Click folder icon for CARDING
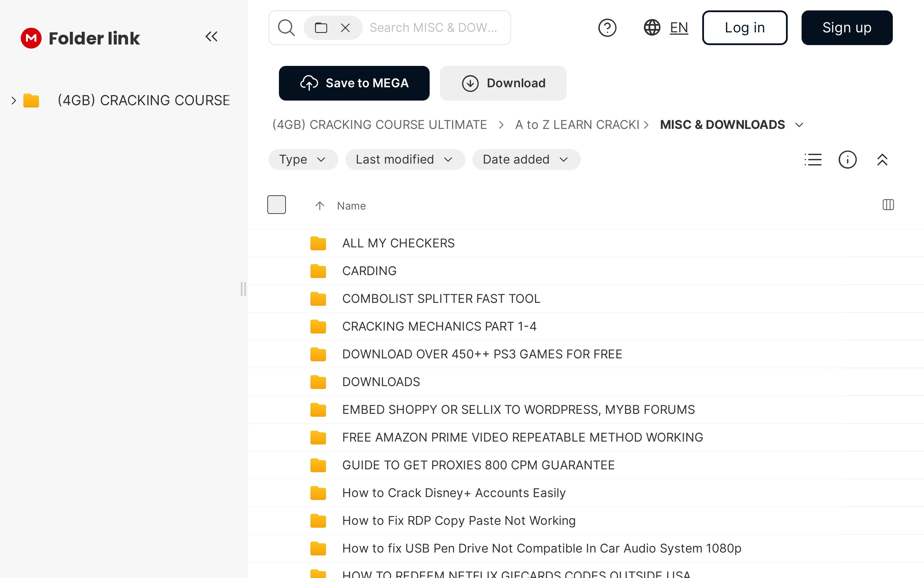The height and width of the screenshot is (578, 924). point(318,271)
